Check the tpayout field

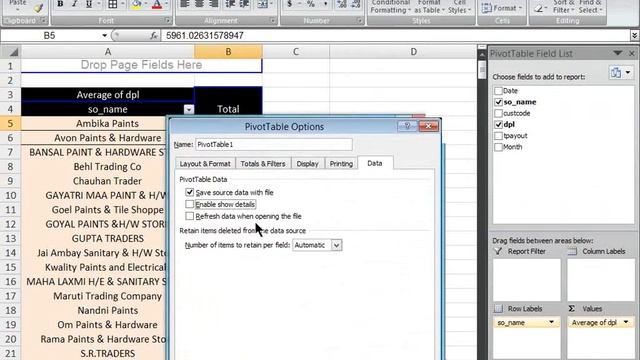click(x=498, y=136)
